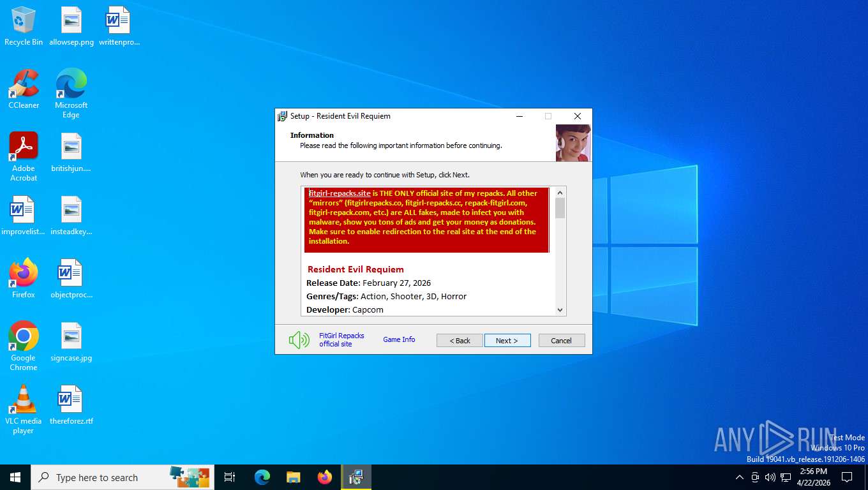Open Microsoft Edge desktop shortcut
This screenshot has height=490, width=868.
pos(71,94)
